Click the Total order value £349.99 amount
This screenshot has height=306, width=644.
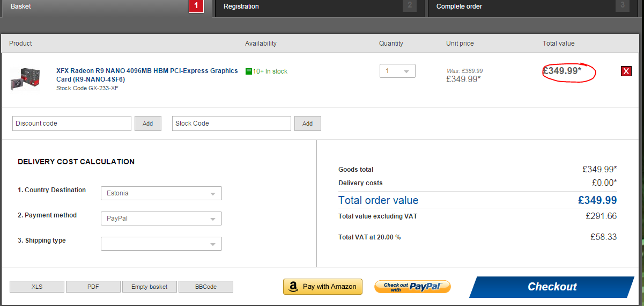click(597, 201)
